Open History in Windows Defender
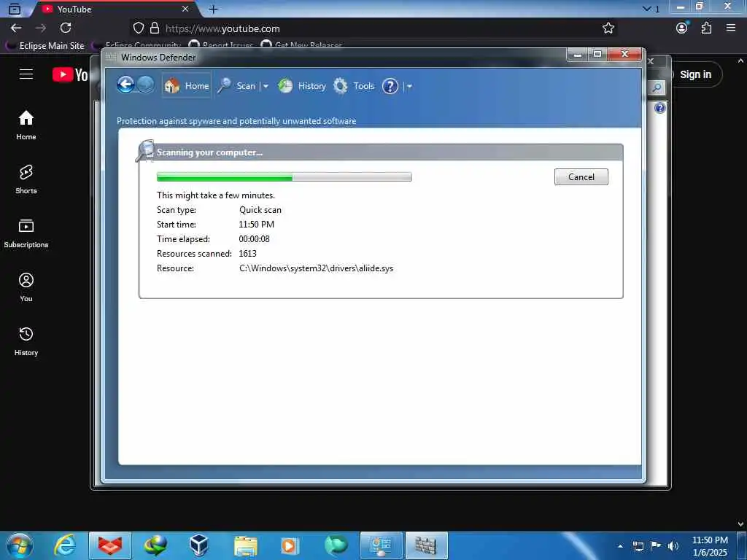This screenshot has height=560, width=747. (302, 86)
